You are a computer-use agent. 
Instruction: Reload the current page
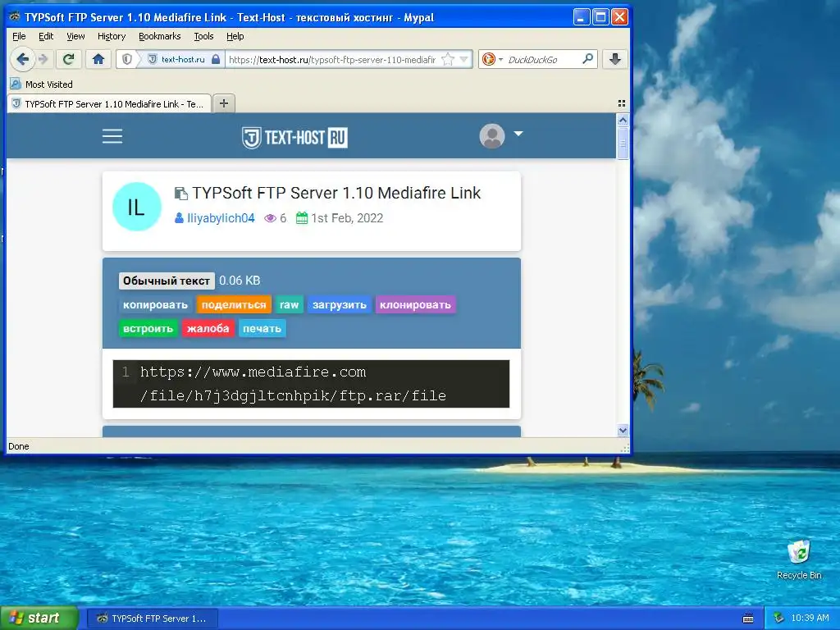click(69, 59)
